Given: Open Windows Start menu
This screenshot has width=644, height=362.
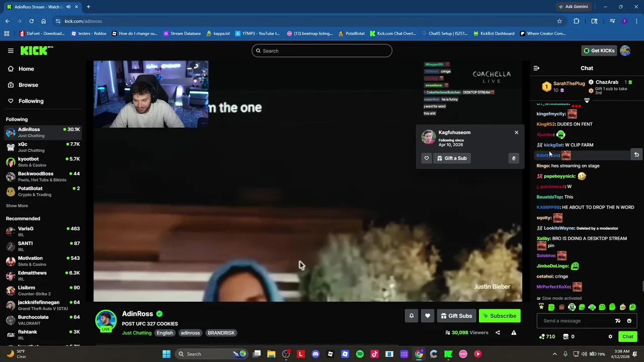Looking at the screenshot, I should 167,354.
